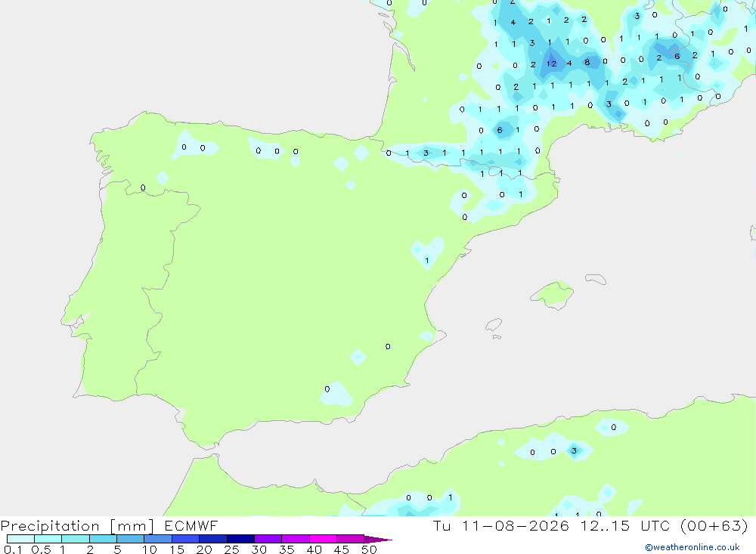This screenshot has height=554, width=756.
Task: Click the legend label "30"
Action: [259, 549]
